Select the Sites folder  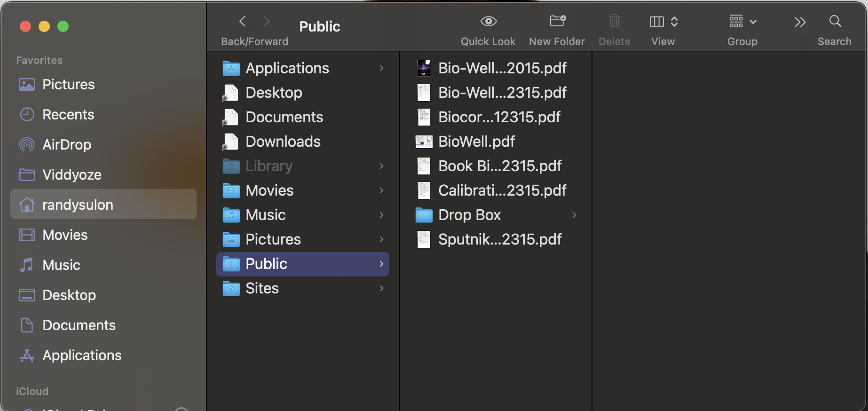(262, 288)
